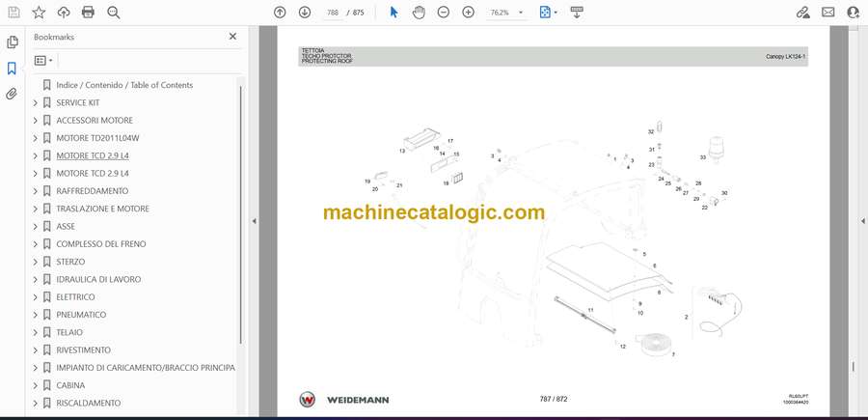Viewport: 868px width, 420px height.
Task: Click the WEIDEMANN logo on the page
Action: pos(344,400)
